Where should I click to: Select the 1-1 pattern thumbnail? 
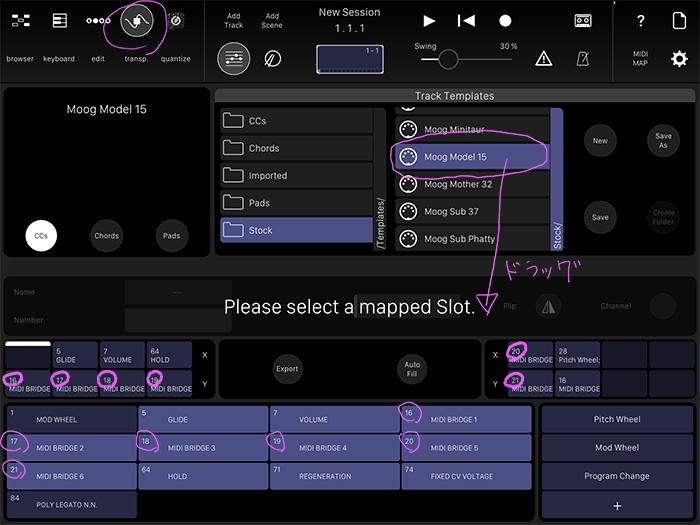[350, 59]
